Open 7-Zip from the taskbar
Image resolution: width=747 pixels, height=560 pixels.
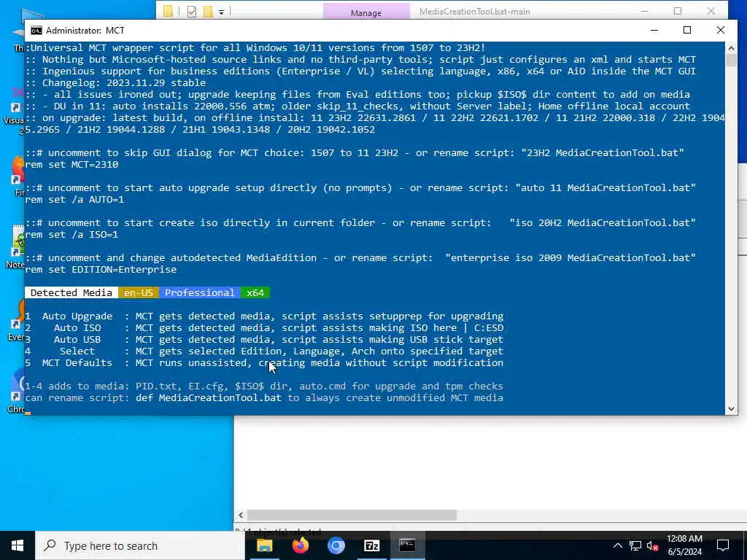[371, 545]
